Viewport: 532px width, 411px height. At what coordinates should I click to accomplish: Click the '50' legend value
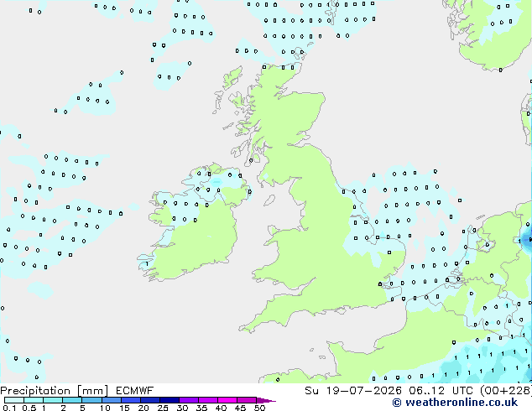click(259, 408)
